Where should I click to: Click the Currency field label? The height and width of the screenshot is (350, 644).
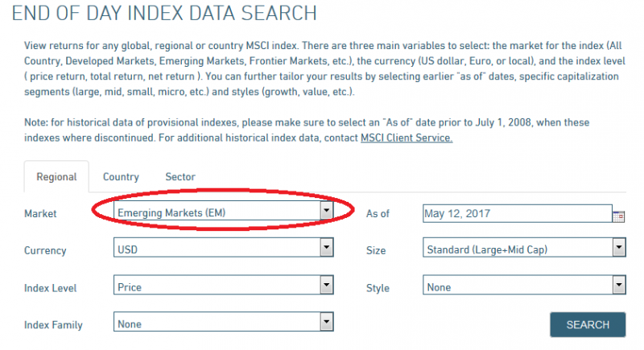[x=45, y=250]
